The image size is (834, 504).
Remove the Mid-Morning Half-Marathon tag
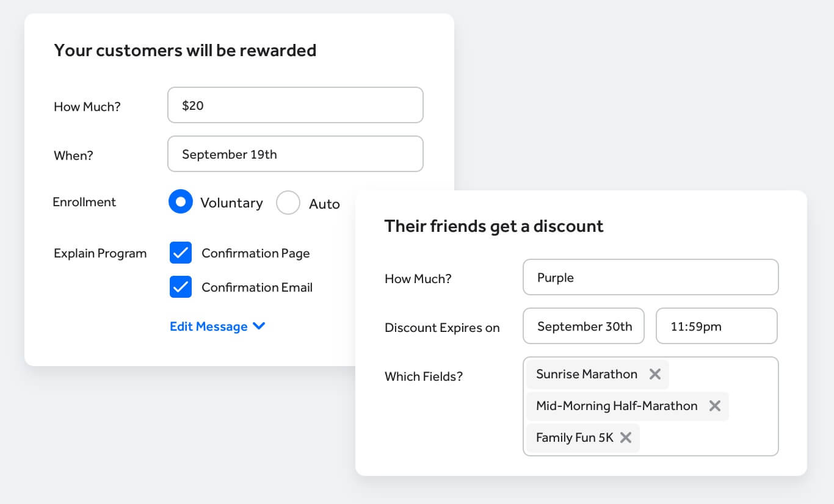[x=714, y=406]
